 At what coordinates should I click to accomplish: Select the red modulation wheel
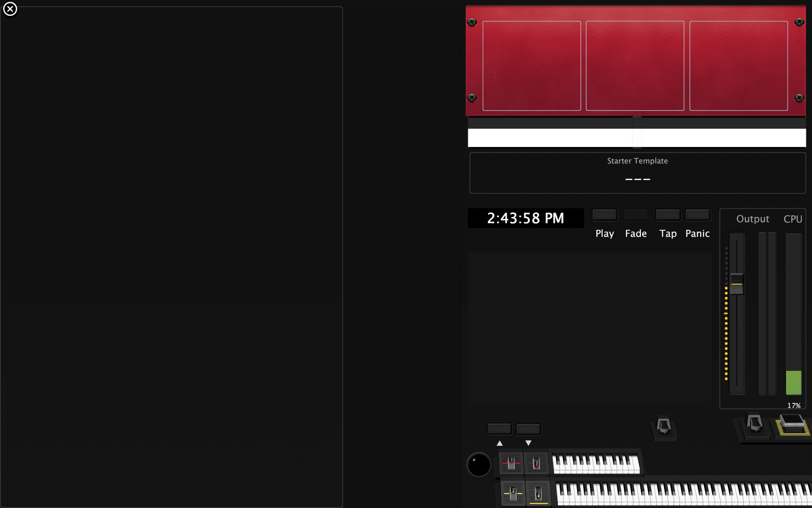[537, 463]
